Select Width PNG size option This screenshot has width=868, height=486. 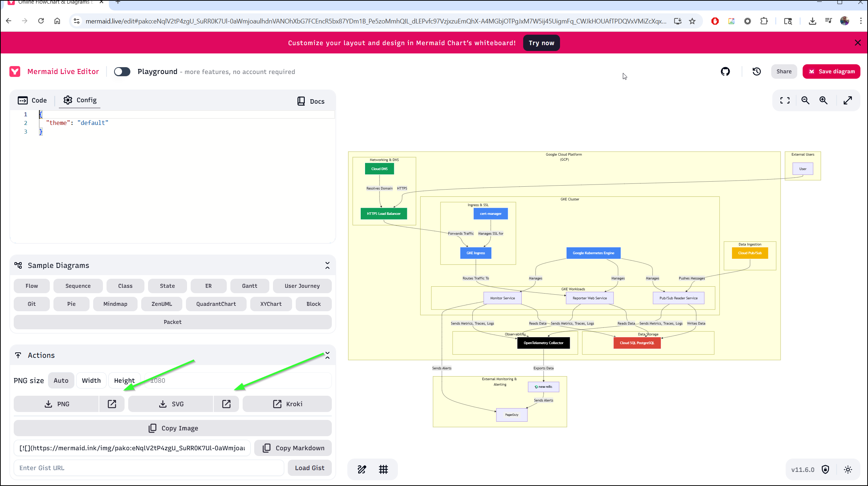(x=91, y=380)
